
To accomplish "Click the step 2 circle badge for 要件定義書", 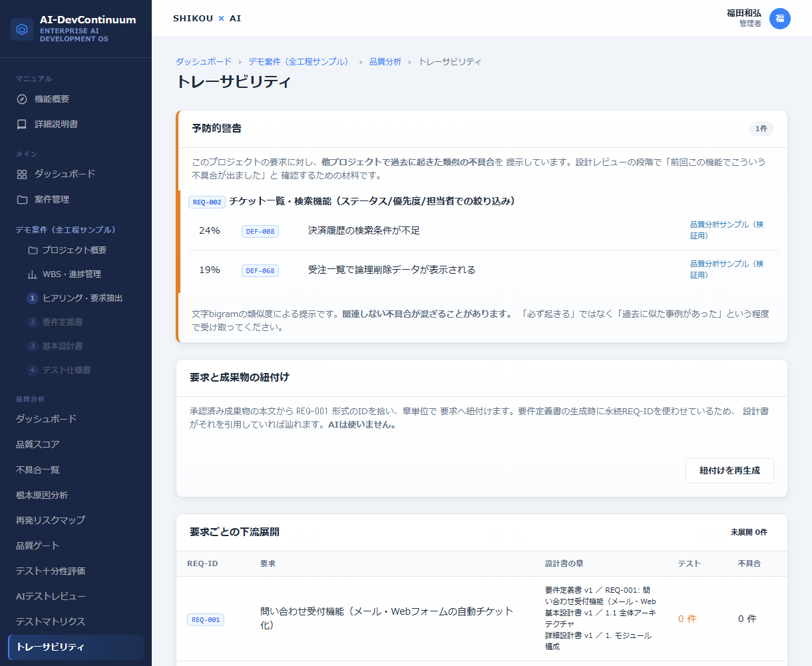I will click(32, 322).
